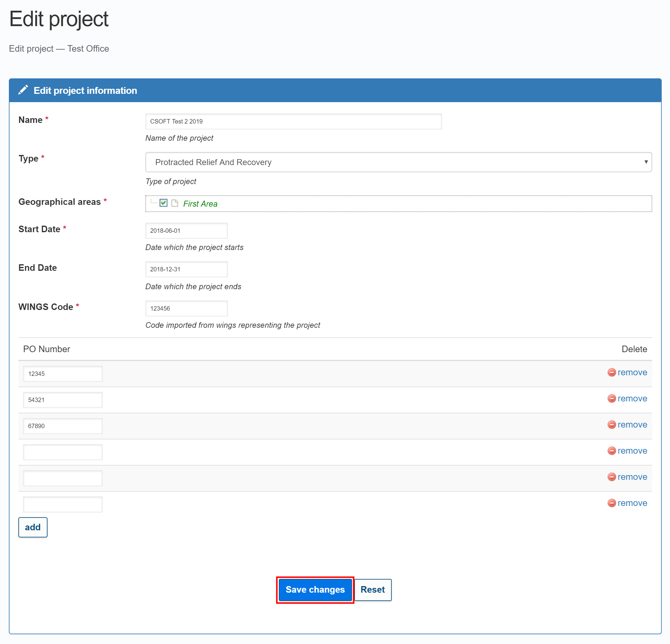Click document icon next to First Area
The image size is (670, 644).
pyautogui.click(x=175, y=203)
